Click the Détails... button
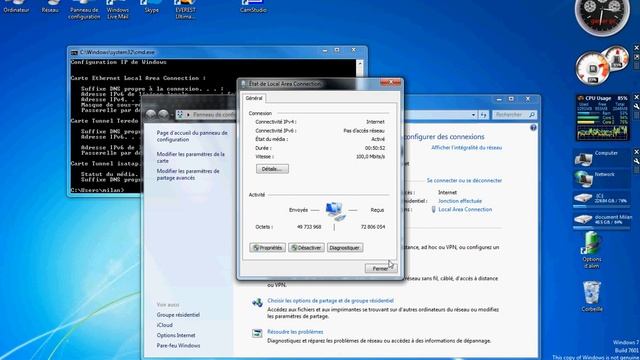Screen dimensions: 640x360 [272, 169]
